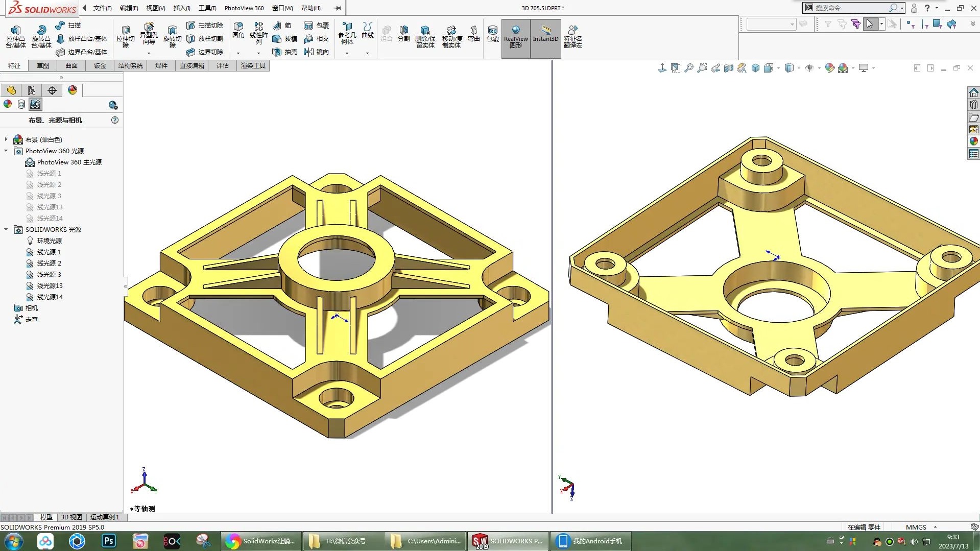Click the Revolved Cut (旋转切除) tool
This screenshot has width=980, height=551.
point(172,36)
